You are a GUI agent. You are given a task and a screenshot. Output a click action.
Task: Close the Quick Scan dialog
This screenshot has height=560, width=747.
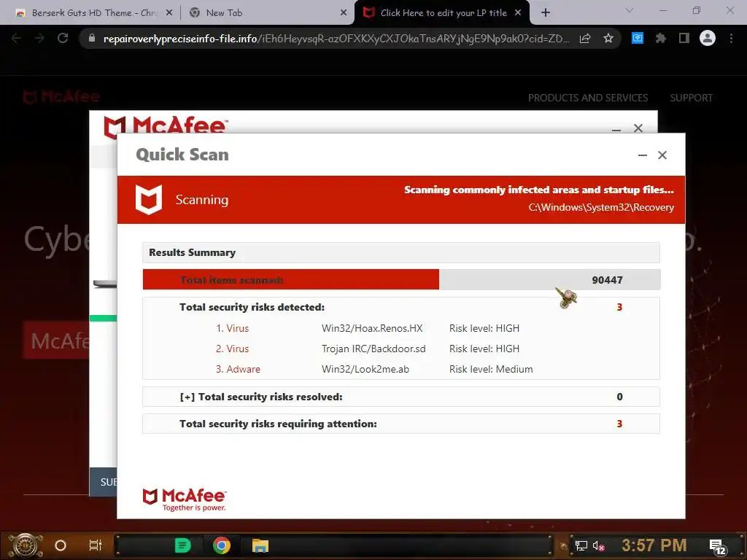point(662,155)
